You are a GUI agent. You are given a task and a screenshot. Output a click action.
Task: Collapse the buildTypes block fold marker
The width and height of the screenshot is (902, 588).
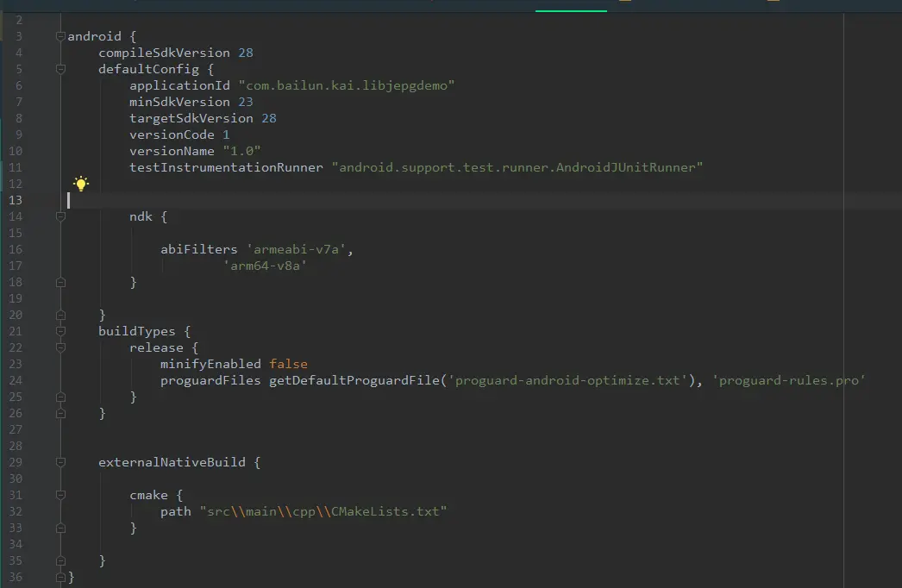click(x=60, y=331)
